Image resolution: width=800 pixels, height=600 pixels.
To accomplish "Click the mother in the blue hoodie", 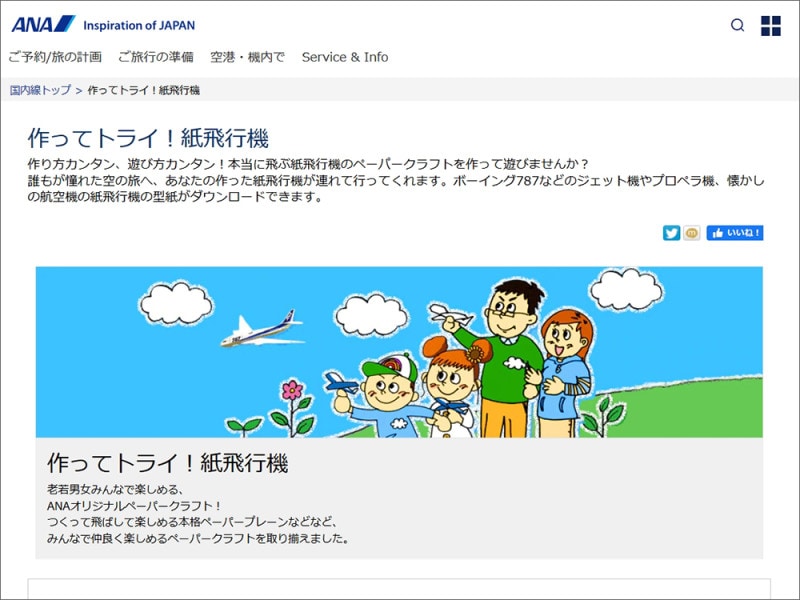I will coord(564,373).
